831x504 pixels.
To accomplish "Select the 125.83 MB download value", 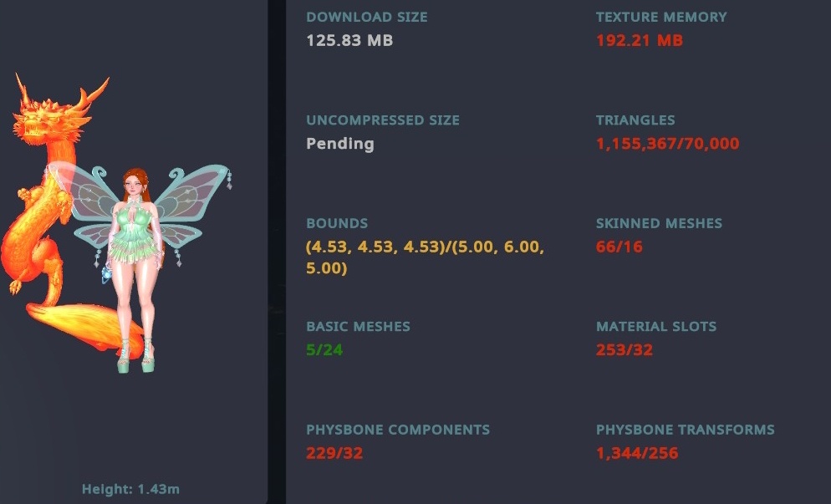I will 349,40.
